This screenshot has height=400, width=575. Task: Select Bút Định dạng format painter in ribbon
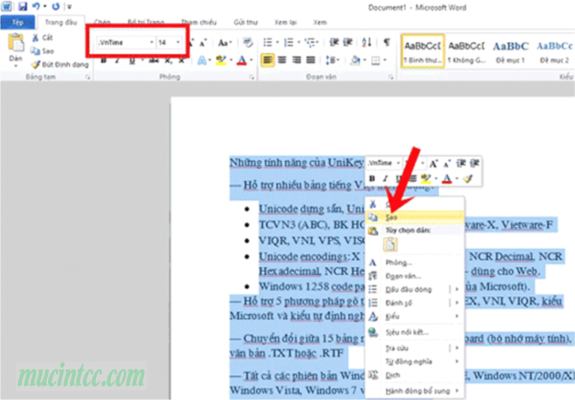pyautogui.click(x=60, y=65)
